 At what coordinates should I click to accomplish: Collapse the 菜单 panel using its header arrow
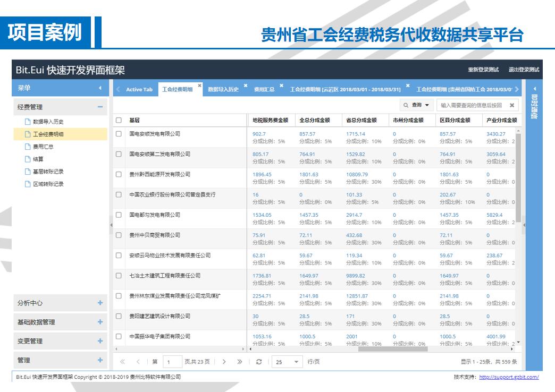point(100,88)
